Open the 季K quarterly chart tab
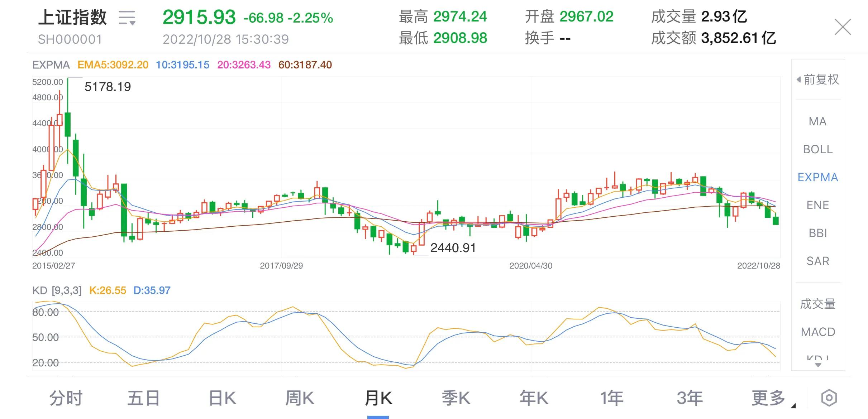Viewport: 868px width, 419px height. coord(456,398)
